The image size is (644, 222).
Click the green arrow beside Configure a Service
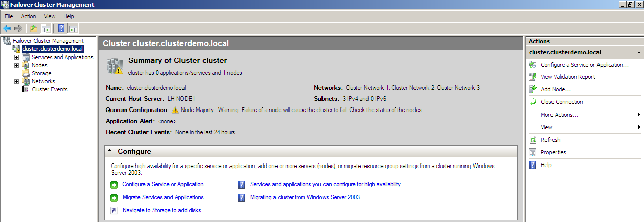(x=114, y=185)
